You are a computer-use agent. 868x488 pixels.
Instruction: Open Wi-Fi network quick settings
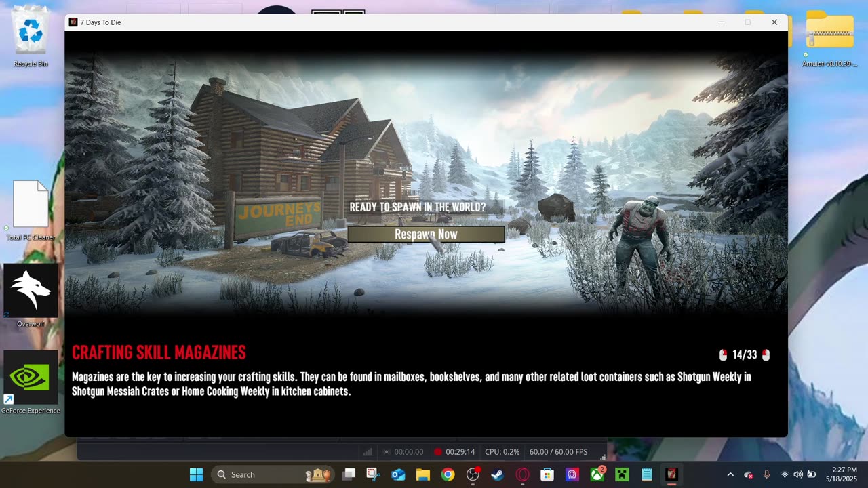coord(785,474)
